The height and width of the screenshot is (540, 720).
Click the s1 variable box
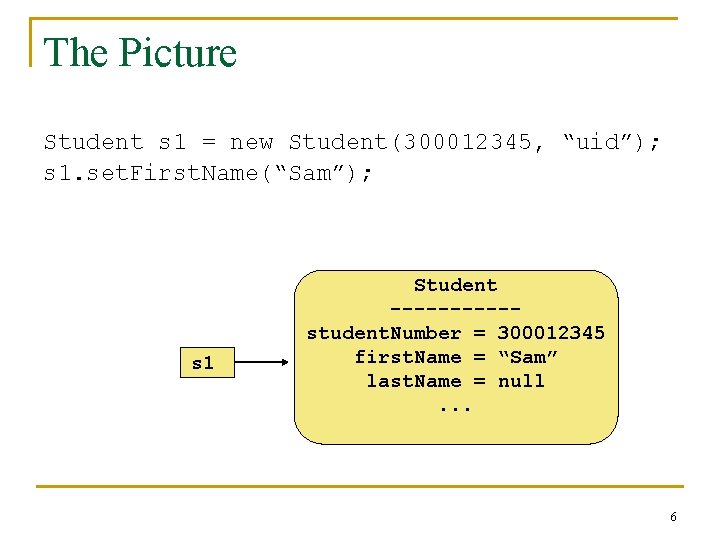(202, 363)
